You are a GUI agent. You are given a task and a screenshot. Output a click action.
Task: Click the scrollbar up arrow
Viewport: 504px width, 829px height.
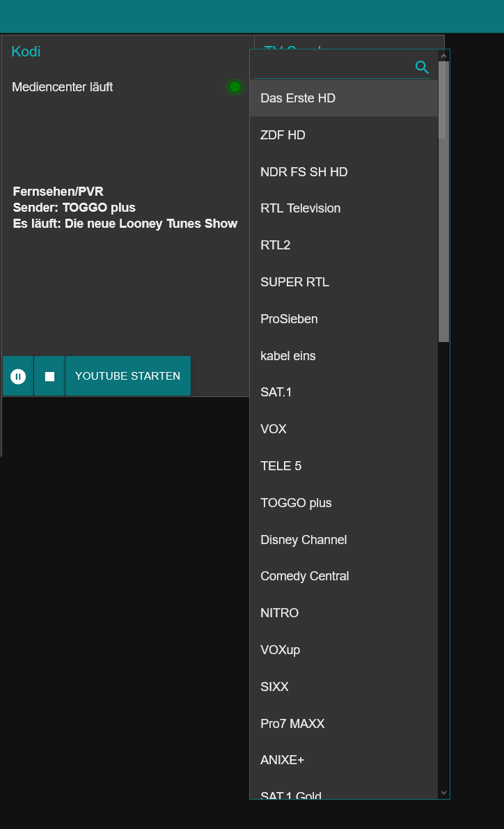click(x=443, y=56)
